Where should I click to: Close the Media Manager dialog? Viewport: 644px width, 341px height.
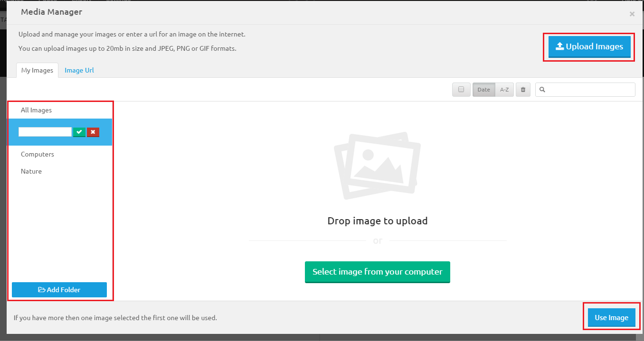632,14
